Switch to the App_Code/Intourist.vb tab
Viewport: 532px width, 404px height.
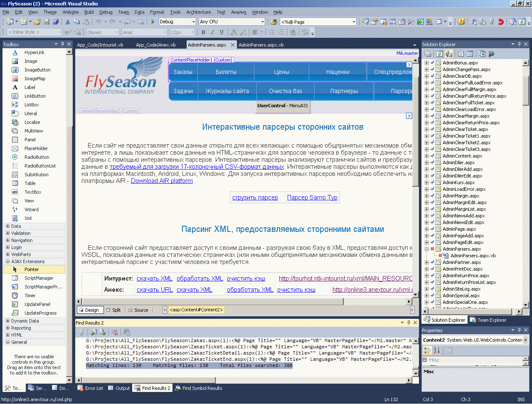[x=100, y=45]
